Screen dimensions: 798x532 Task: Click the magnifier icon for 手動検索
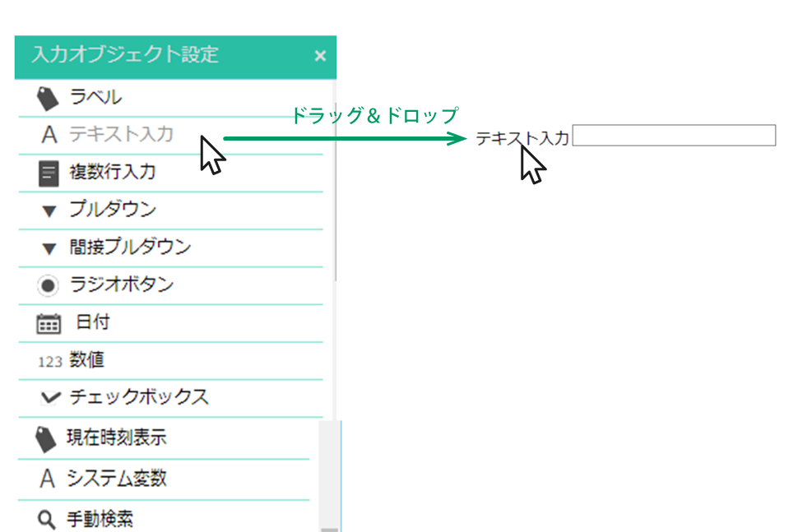46,520
